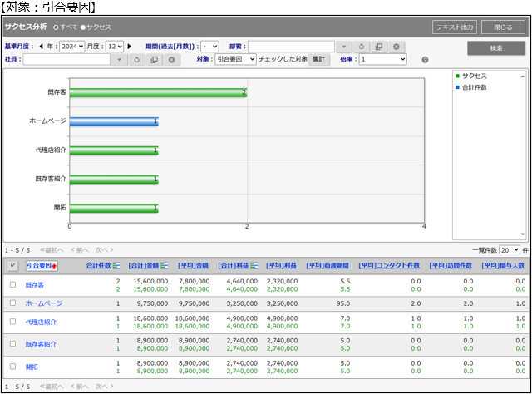
Task: Open 社員 selection window icon
Action: 155,60
